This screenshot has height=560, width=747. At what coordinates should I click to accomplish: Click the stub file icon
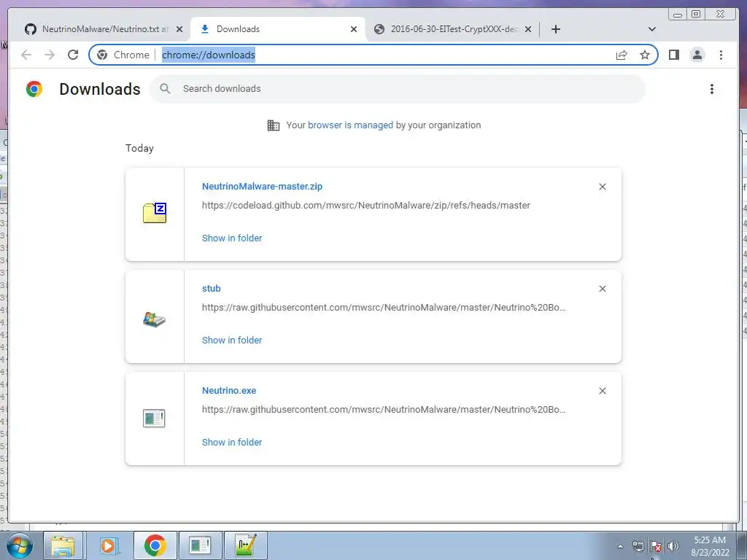tap(155, 319)
